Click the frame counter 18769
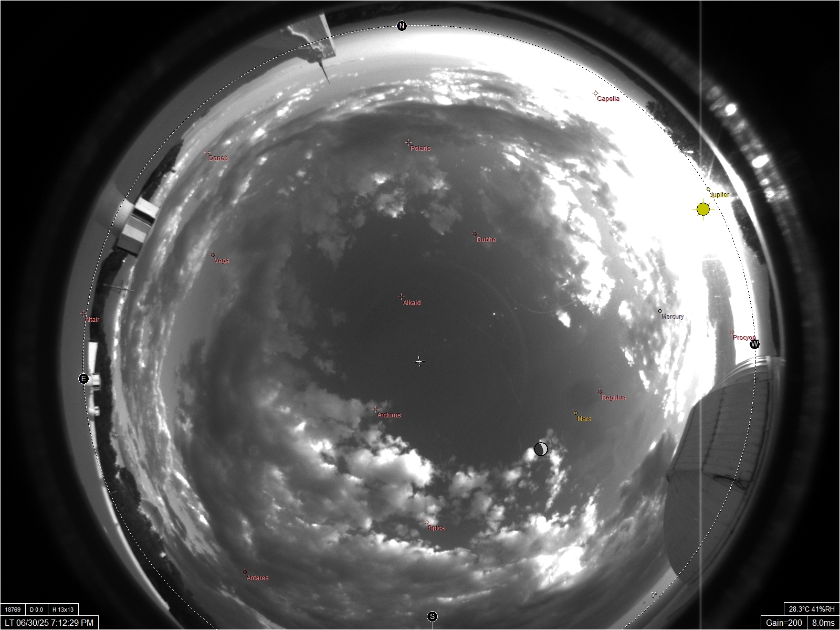The width and height of the screenshot is (840, 630). 13,610
